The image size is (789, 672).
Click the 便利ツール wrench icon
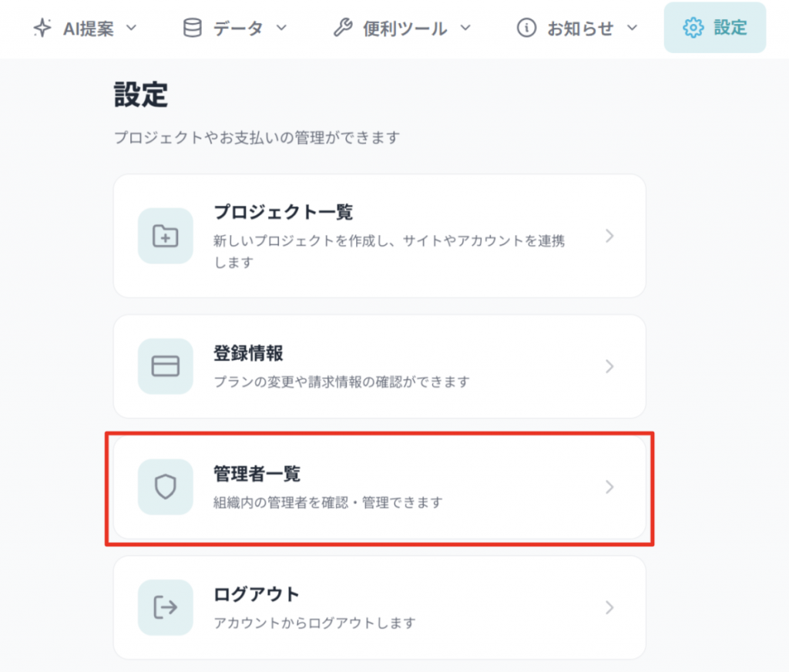coord(343,29)
